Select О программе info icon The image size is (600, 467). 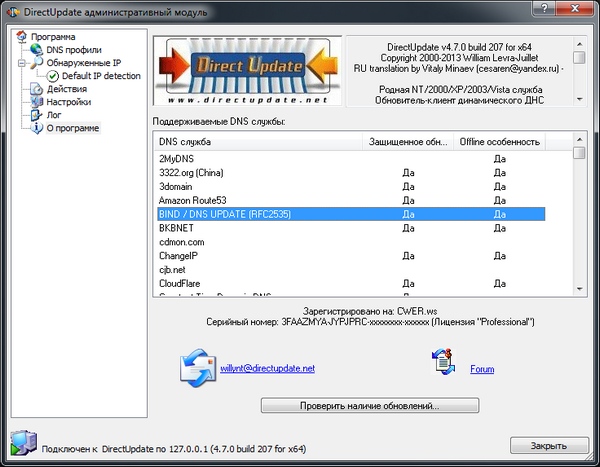(x=37, y=128)
